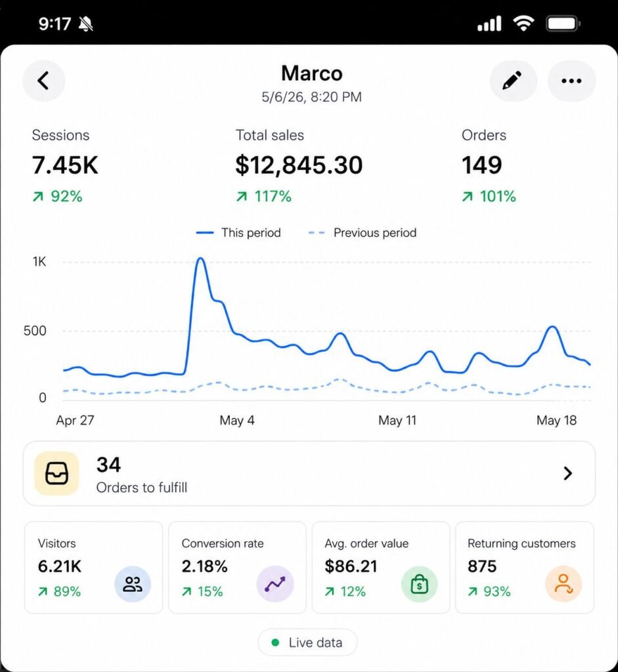Click the 12% order value change
618x672 pixels.
(353, 592)
